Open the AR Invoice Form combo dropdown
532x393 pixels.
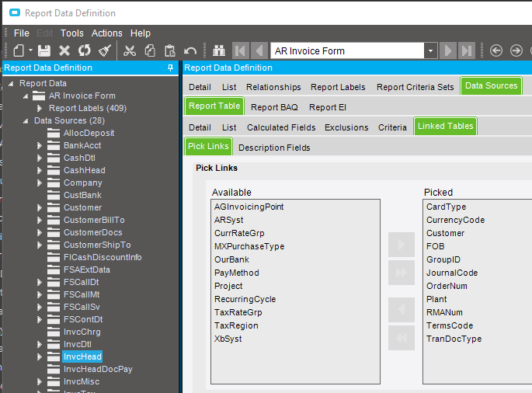430,51
